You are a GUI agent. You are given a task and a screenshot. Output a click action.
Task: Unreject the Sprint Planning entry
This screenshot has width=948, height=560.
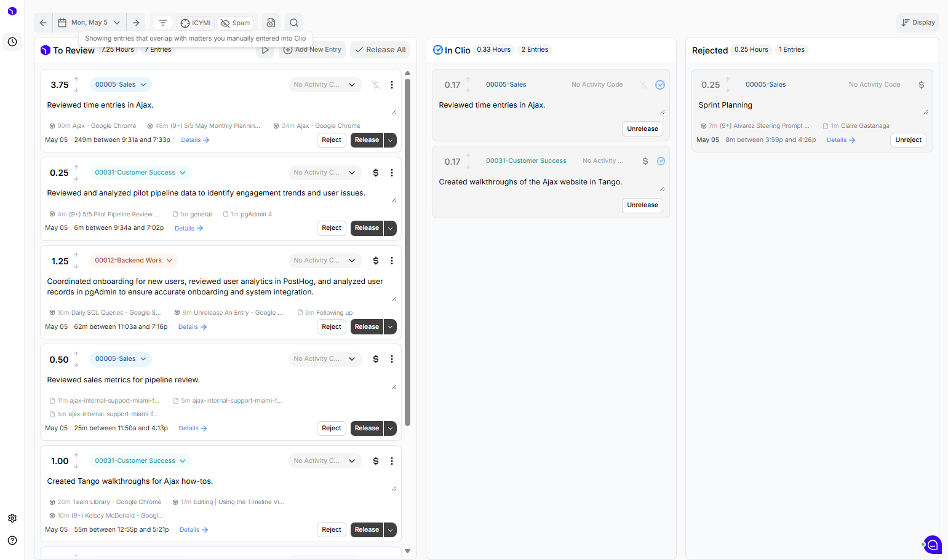(909, 140)
